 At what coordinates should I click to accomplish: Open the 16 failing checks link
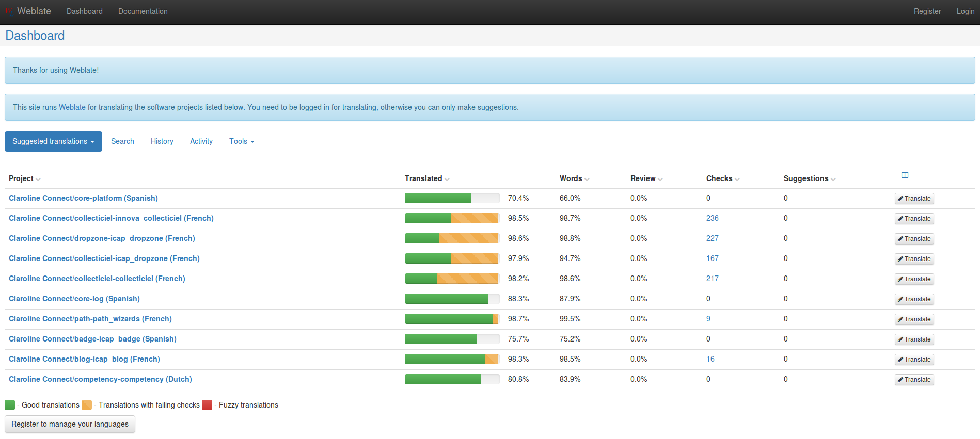710,359
